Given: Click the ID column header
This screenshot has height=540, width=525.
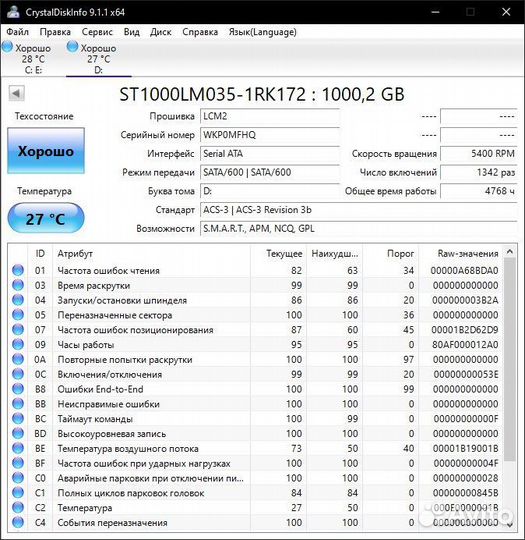Looking at the screenshot, I should pos(40,253).
